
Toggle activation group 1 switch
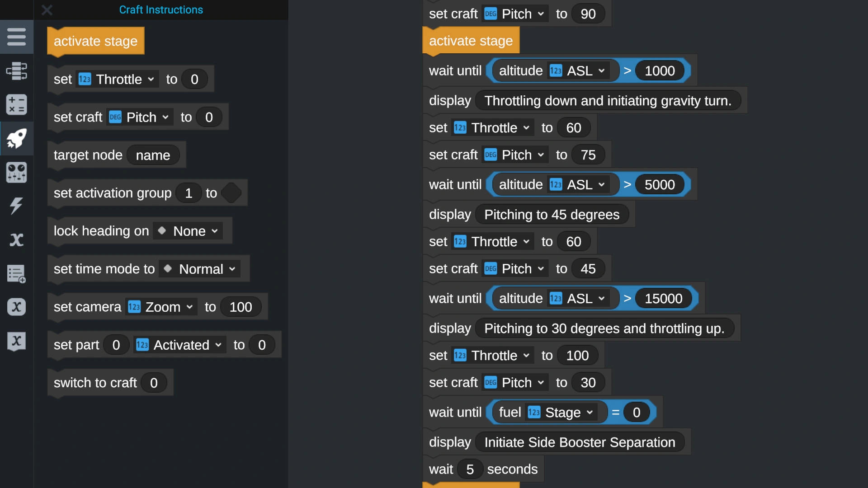231,192
